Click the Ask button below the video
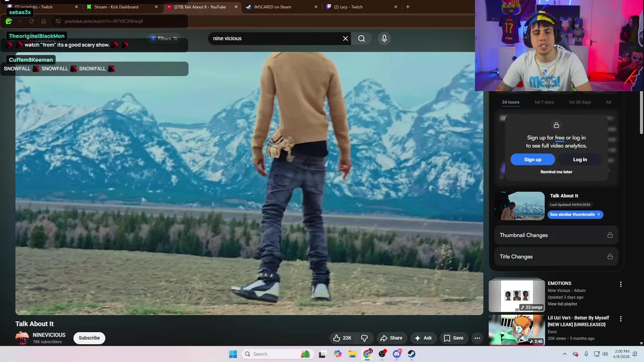This screenshot has height=362, width=644. (x=423, y=338)
